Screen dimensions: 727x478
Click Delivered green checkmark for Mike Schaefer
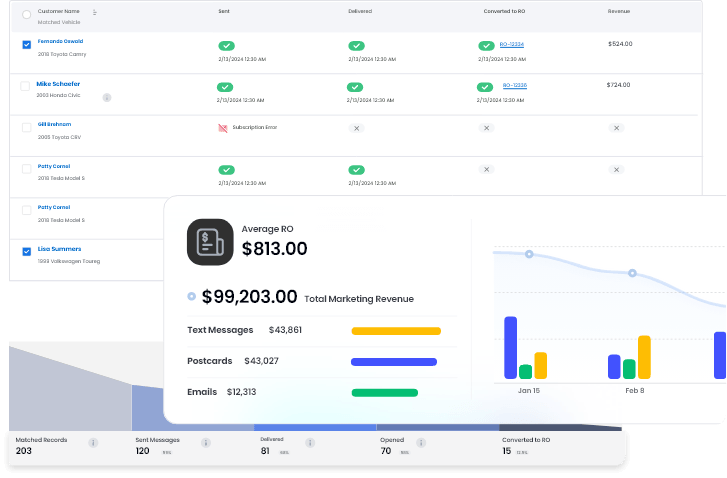point(355,87)
